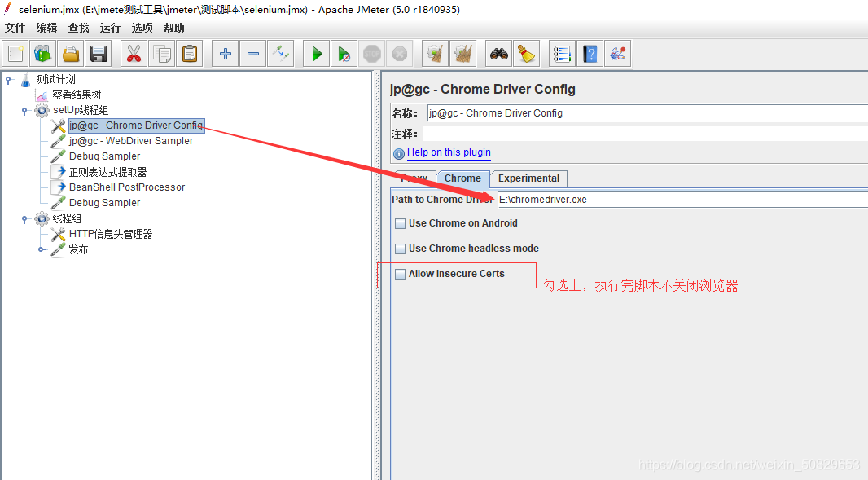Select the setUp线程组 tree node
Image resolution: width=868 pixels, height=480 pixels.
[x=81, y=110]
